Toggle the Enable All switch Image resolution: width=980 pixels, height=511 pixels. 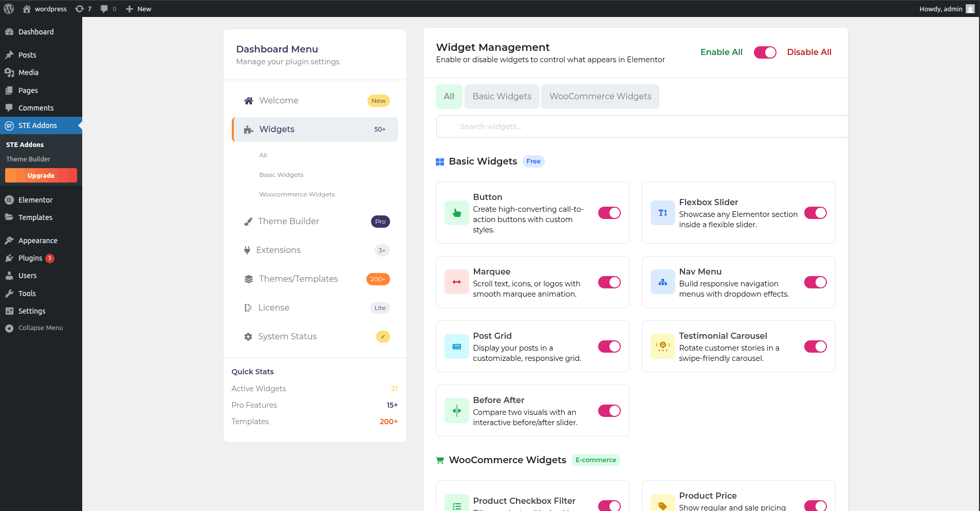pyautogui.click(x=764, y=52)
